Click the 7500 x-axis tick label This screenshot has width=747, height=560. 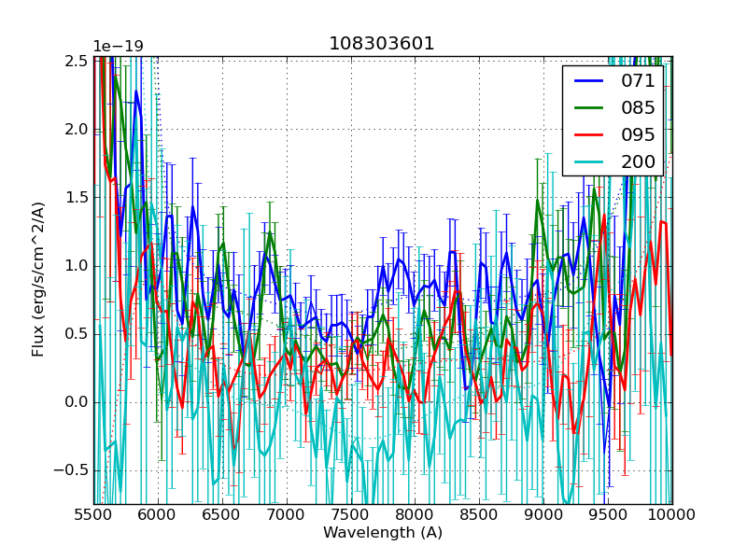click(x=351, y=515)
